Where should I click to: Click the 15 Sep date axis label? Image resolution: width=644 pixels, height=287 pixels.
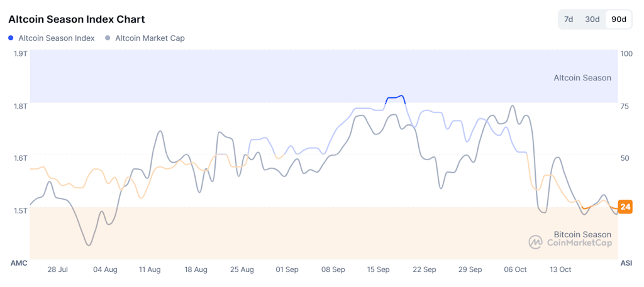point(379,269)
